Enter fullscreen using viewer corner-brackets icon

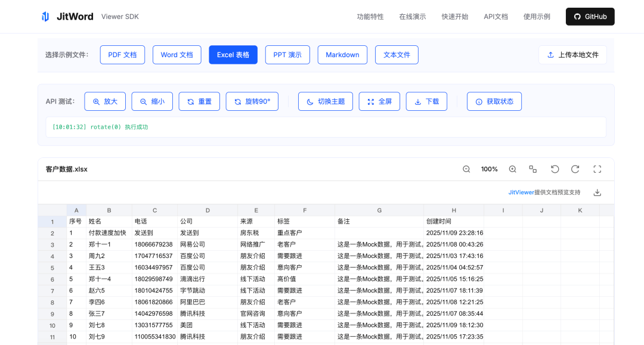coord(597,169)
